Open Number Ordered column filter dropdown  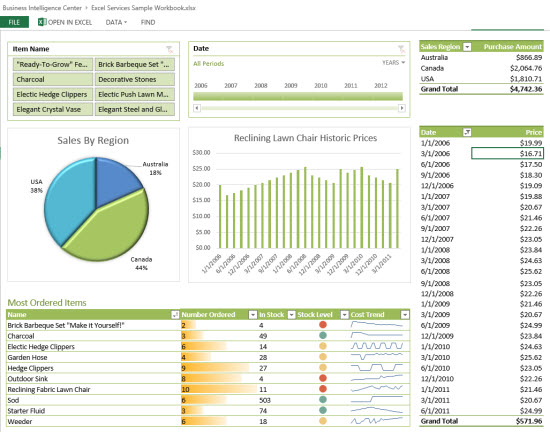click(253, 315)
